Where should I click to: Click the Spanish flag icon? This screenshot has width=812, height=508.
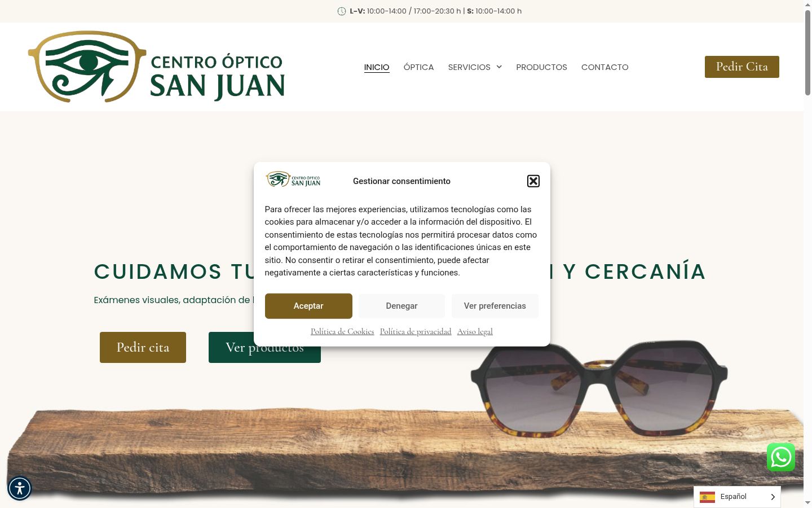tap(707, 497)
